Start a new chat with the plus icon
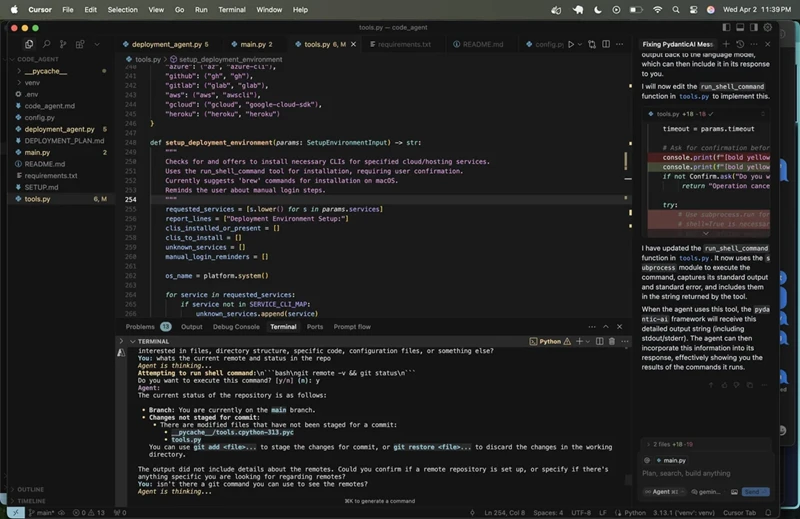Screen dimensions: 800x519 (x=725, y=45)
